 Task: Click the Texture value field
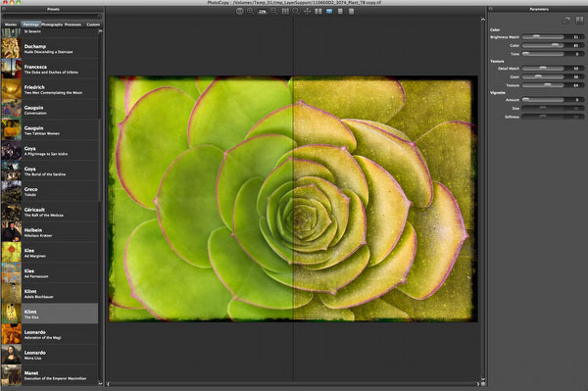(575, 85)
